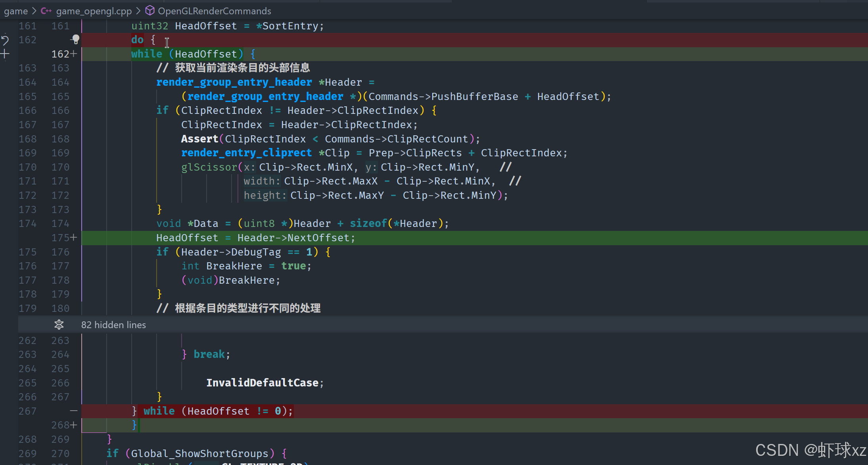868x465 pixels.
Task: Click the cube symbol icon in breadcrumb
Action: [x=150, y=11]
